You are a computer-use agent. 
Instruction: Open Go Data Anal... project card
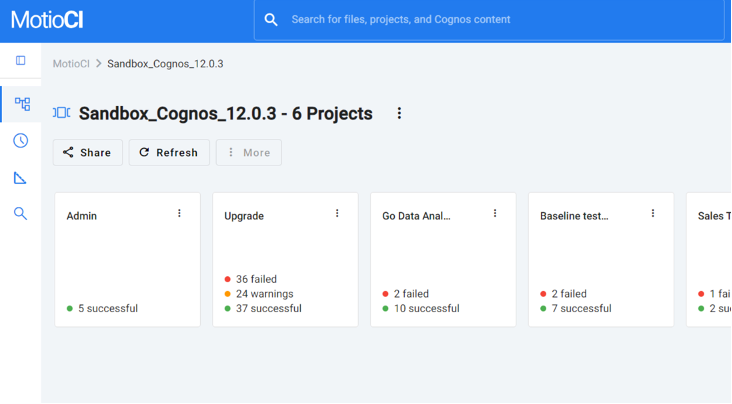[x=443, y=260]
